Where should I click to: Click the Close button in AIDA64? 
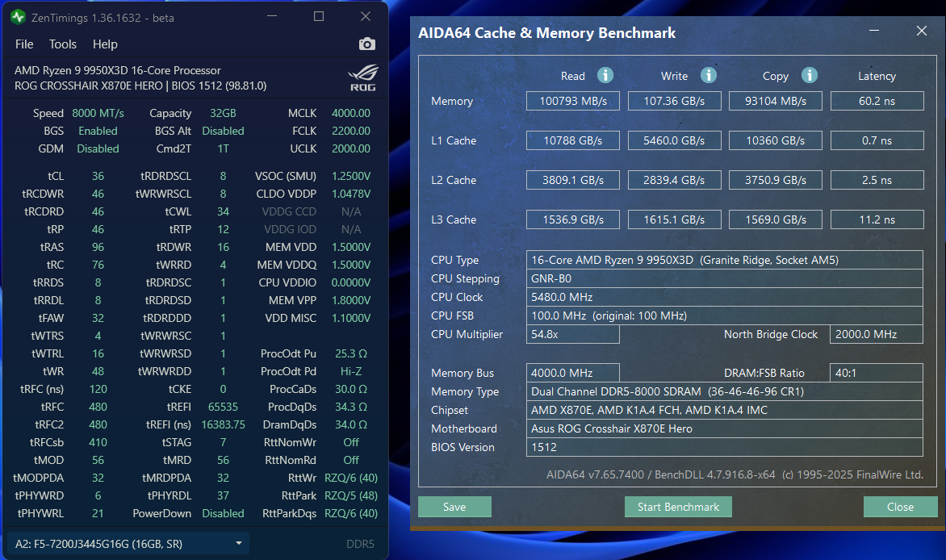point(900,507)
